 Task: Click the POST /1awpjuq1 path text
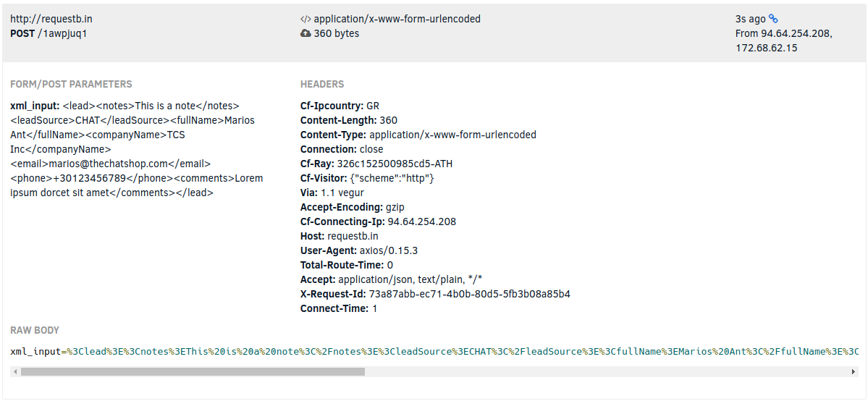(x=49, y=33)
